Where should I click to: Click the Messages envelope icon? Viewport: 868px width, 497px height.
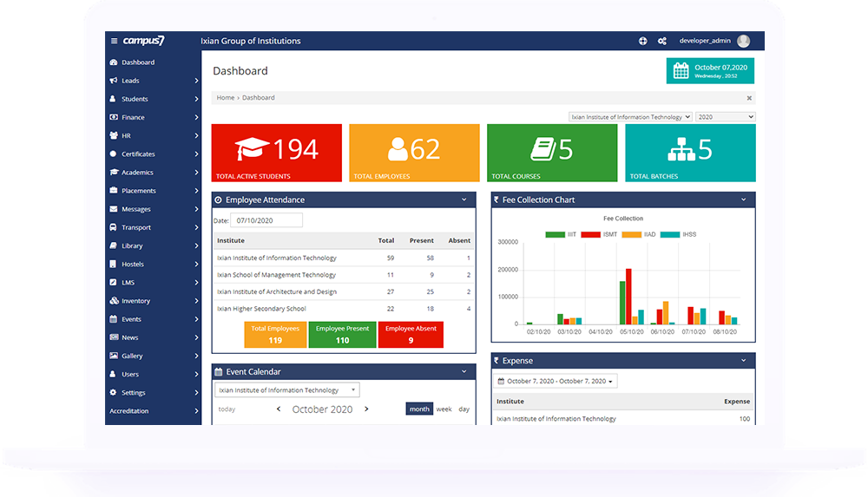(114, 209)
